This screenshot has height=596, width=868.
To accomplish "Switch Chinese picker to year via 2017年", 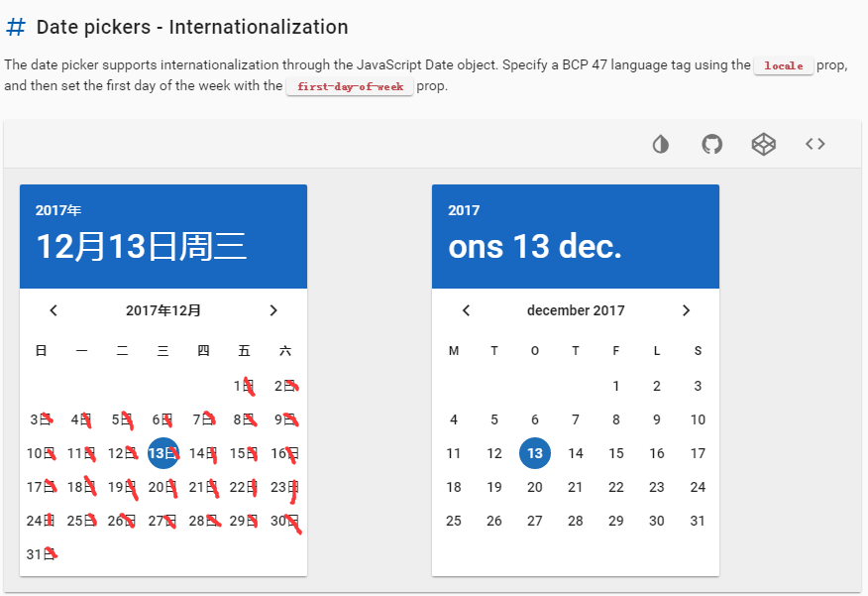I will pyautogui.click(x=59, y=210).
